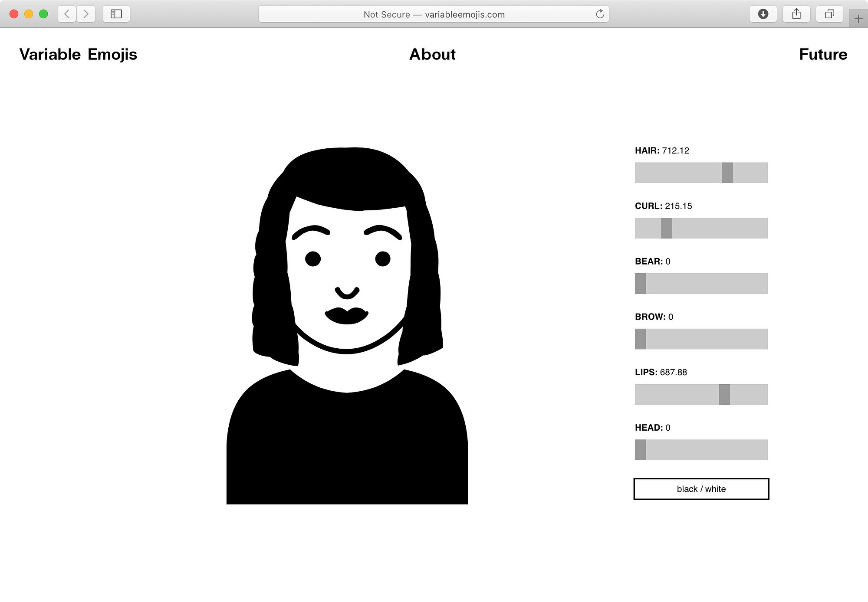Click the green fullscreen window button
The image size is (868, 602).
[43, 14]
